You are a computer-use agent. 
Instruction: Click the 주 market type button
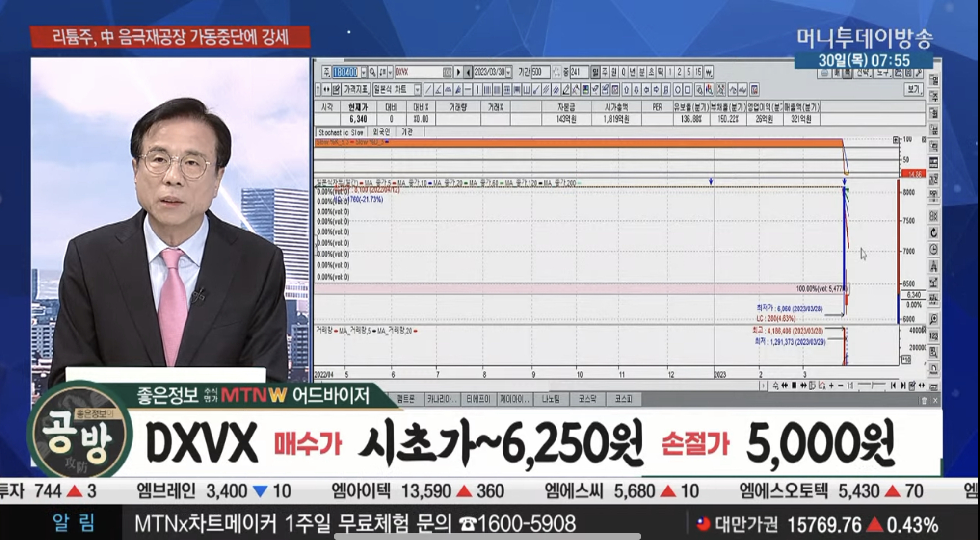326,72
